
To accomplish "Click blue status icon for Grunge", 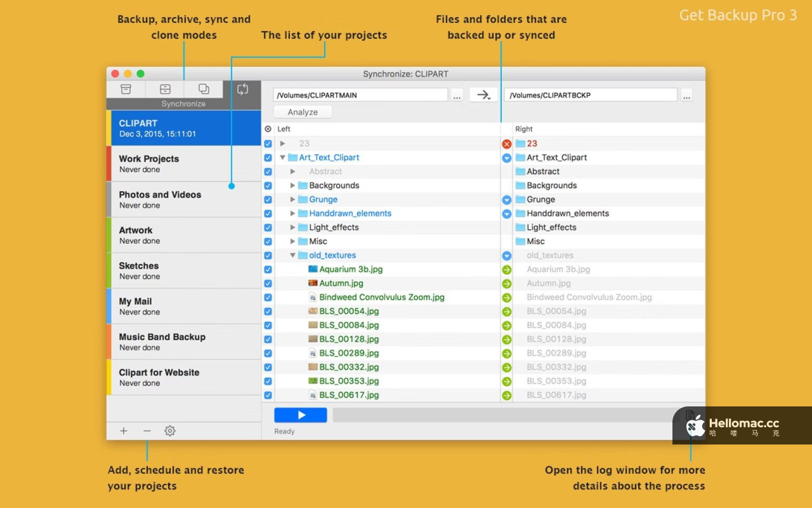I will (x=507, y=200).
